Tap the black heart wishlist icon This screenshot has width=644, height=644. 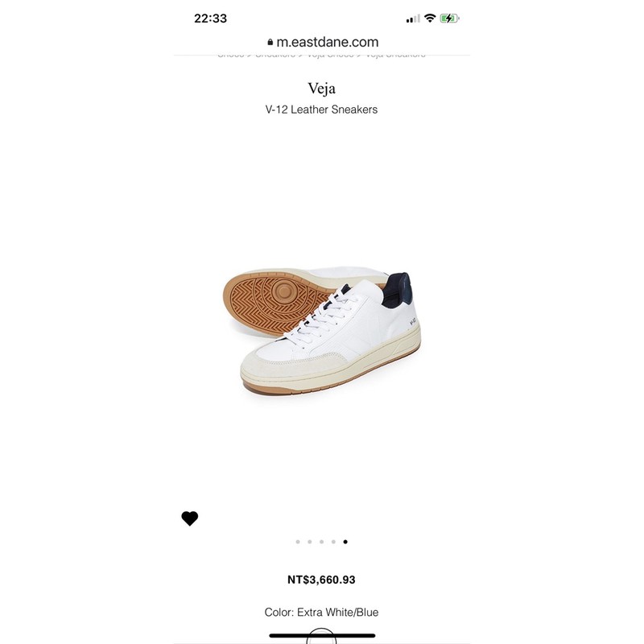190,518
